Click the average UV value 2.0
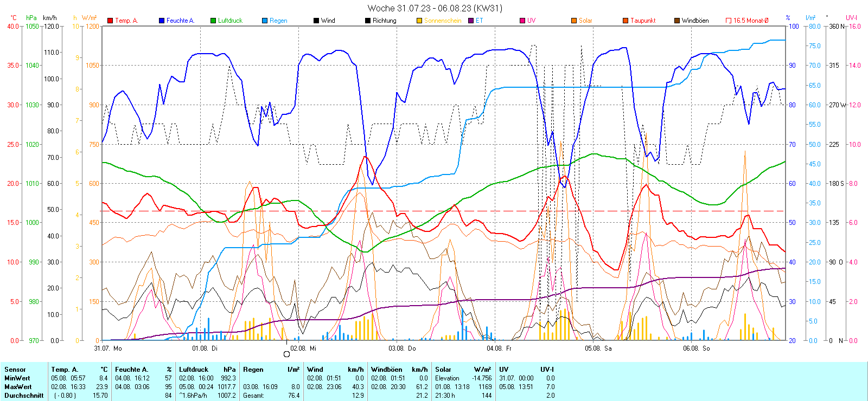The width and height of the screenshot is (868, 401). coord(551,396)
